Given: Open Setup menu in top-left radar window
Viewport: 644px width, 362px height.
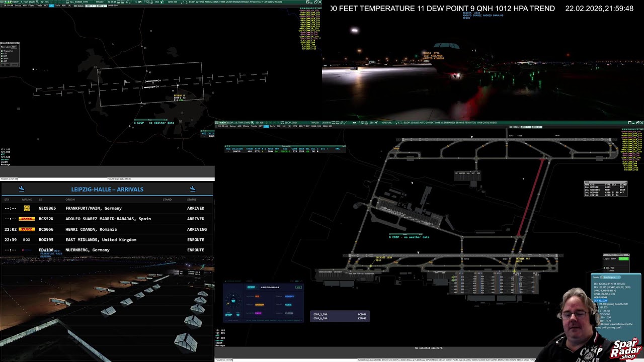Looking at the screenshot, I should (x=18, y=6).
